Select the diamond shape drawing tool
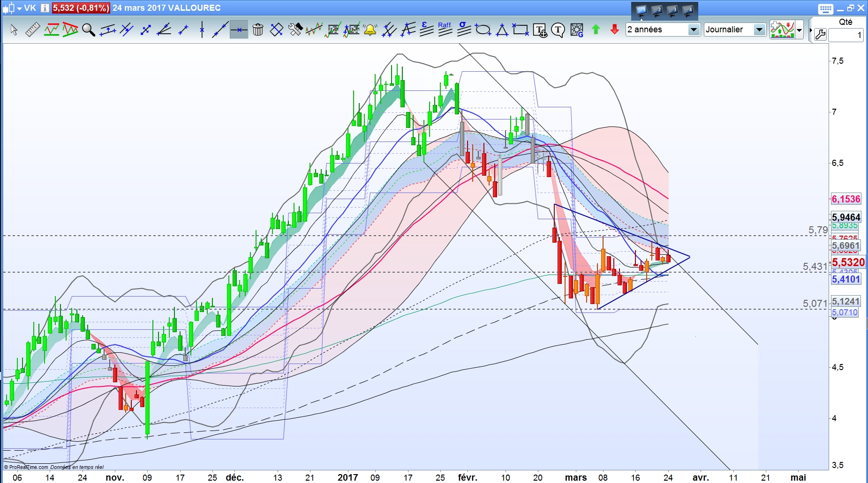The width and height of the screenshot is (868, 483). [x=277, y=30]
